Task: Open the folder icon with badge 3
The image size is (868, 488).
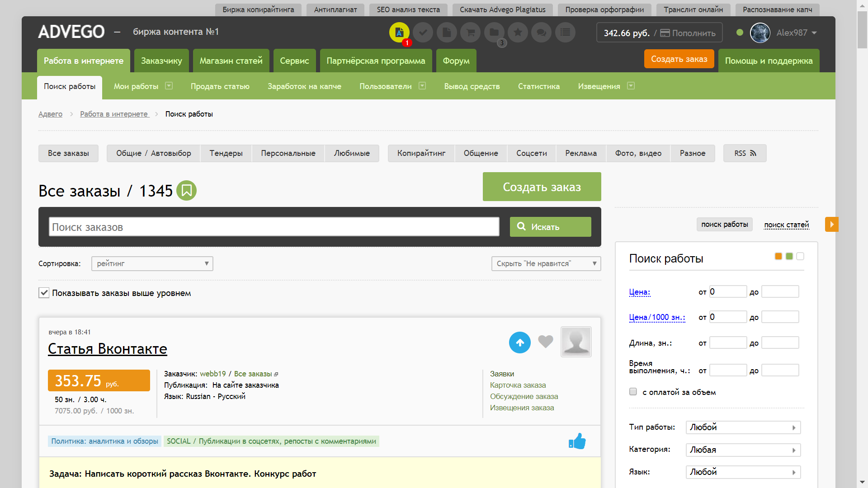Action: click(494, 33)
